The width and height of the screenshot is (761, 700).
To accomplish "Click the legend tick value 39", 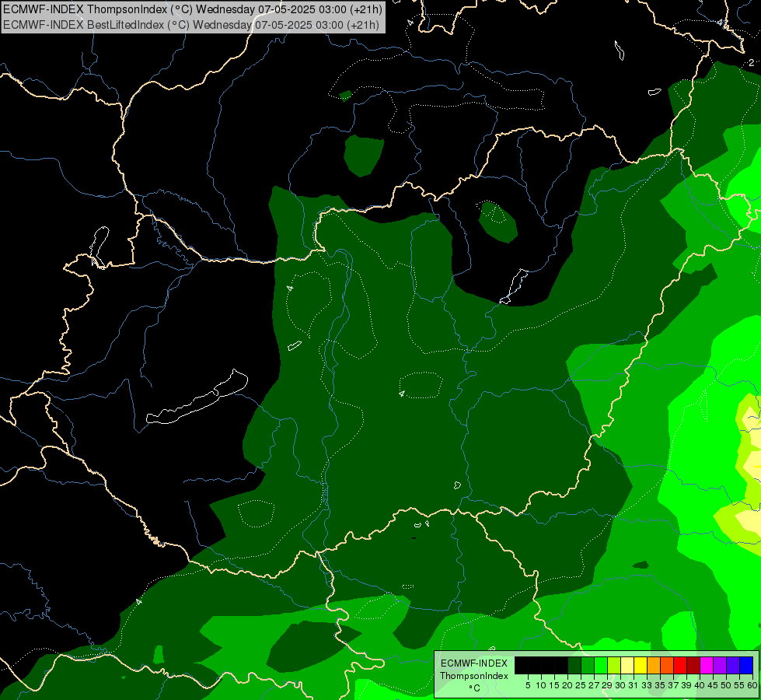I will [x=686, y=685].
